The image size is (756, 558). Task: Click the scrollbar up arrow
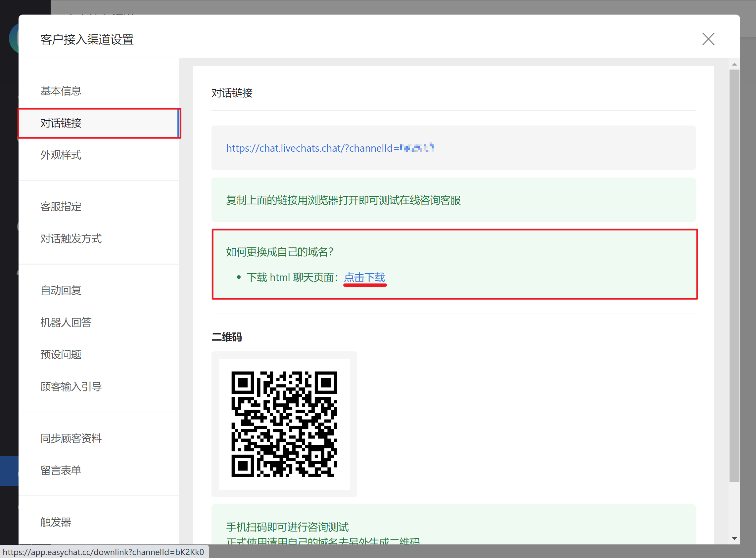pyautogui.click(x=734, y=64)
